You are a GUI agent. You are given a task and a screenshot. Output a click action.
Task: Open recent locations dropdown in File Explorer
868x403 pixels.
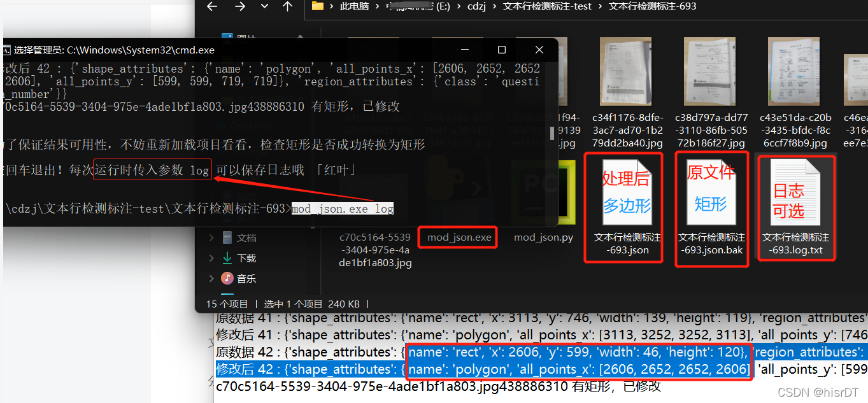click(264, 6)
